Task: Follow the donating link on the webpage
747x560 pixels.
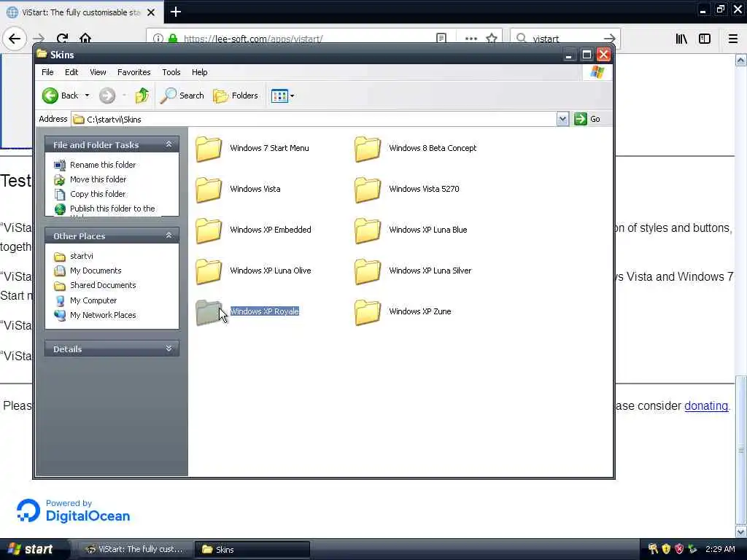Action: point(706,405)
